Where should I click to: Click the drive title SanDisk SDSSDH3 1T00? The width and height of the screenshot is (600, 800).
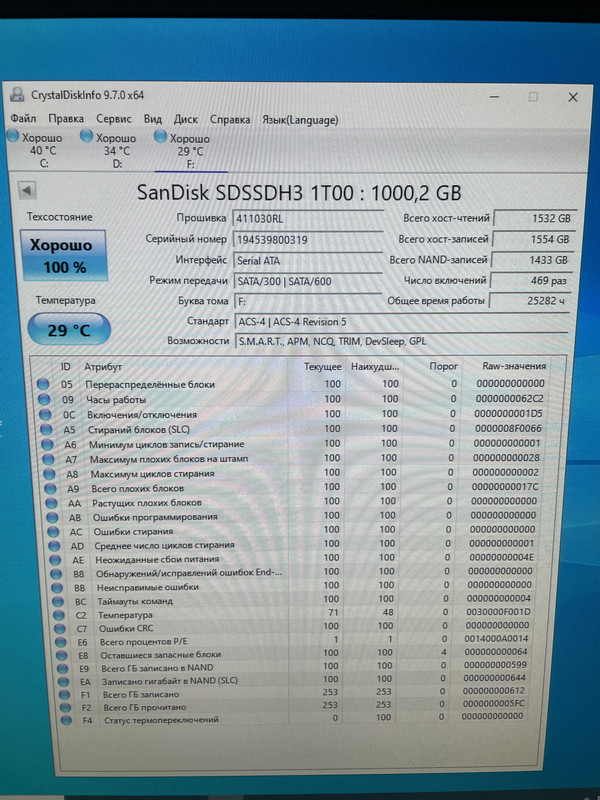245,192
